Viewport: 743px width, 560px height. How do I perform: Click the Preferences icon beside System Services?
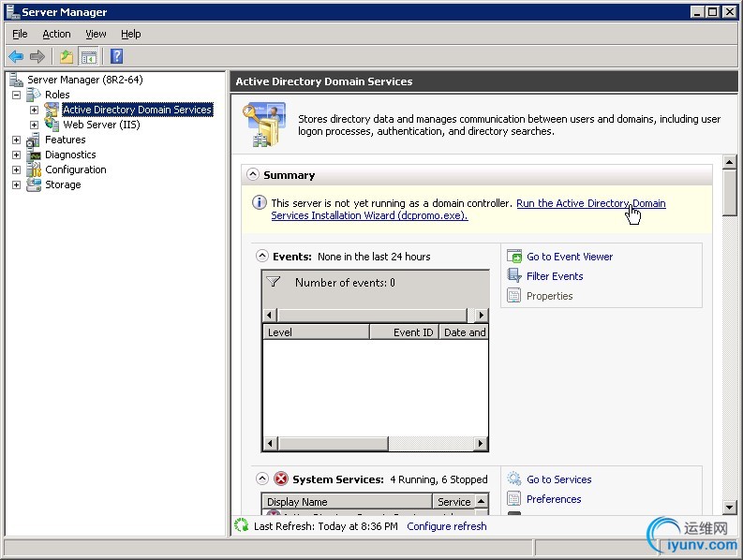pyautogui.click(x=514, y=498)
